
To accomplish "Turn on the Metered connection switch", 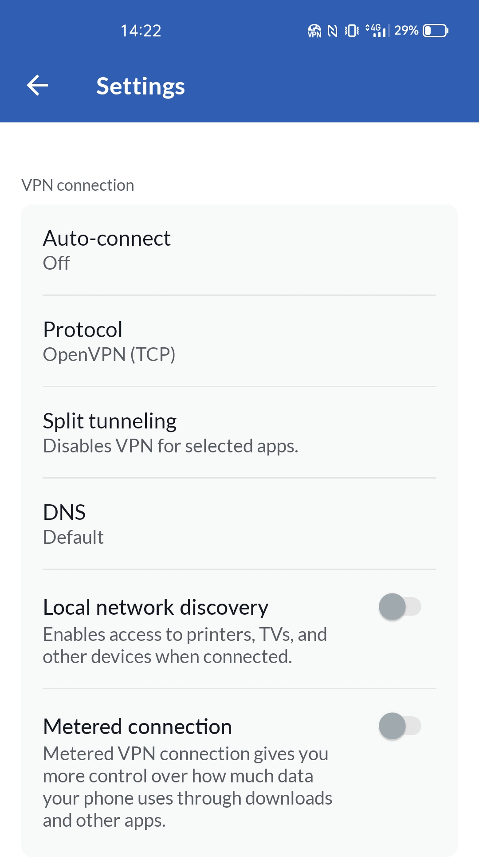I will click(x=400, y=726).
